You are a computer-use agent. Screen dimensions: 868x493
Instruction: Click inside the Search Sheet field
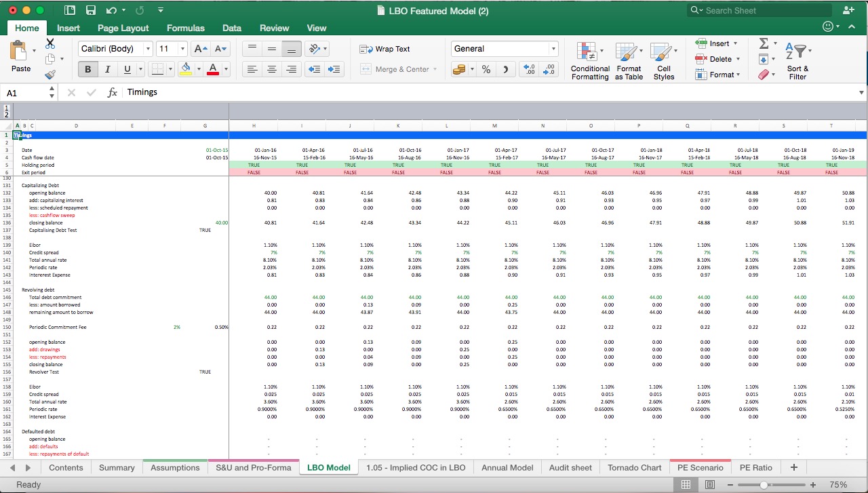click(x=759, y=10)
